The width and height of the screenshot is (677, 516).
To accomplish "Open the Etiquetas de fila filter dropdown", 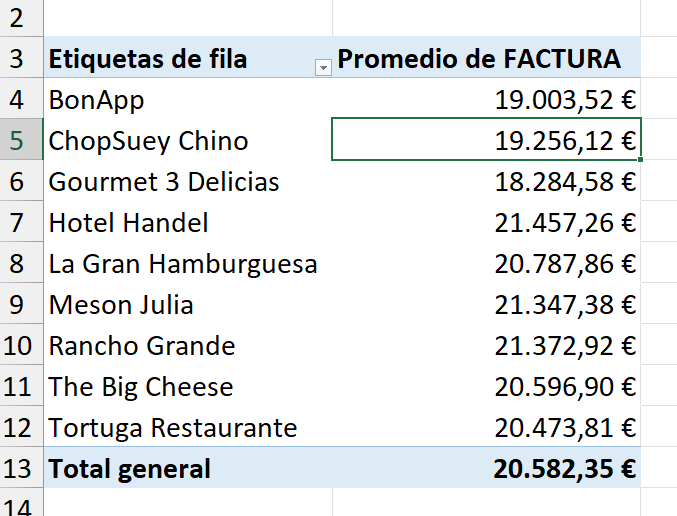I will (x=323, y=67).
